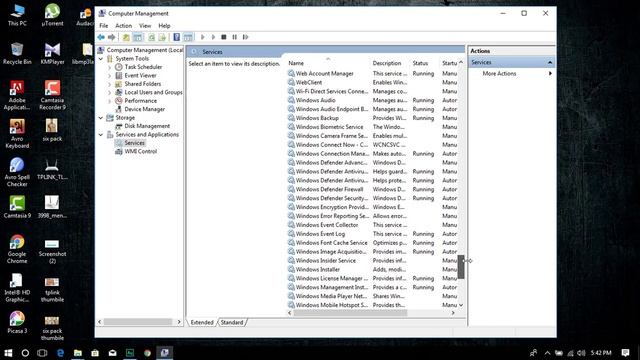The width and height of the screenshot is (640, 360).
Task: Select Device Manager in the tree
Action: click(x=144, y=109)
